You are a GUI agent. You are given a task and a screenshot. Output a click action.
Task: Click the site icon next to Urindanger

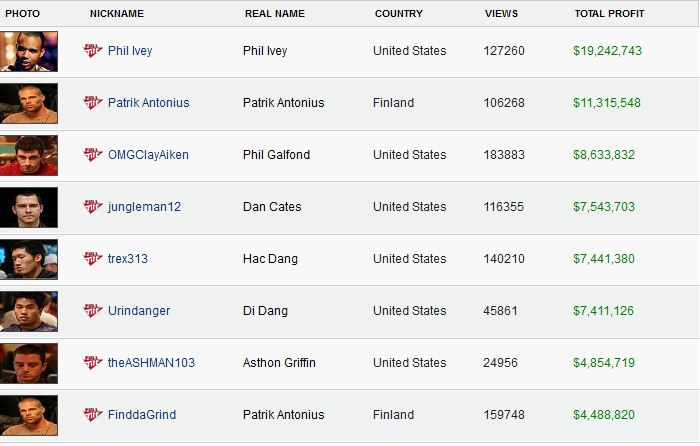tap(93, 311)
